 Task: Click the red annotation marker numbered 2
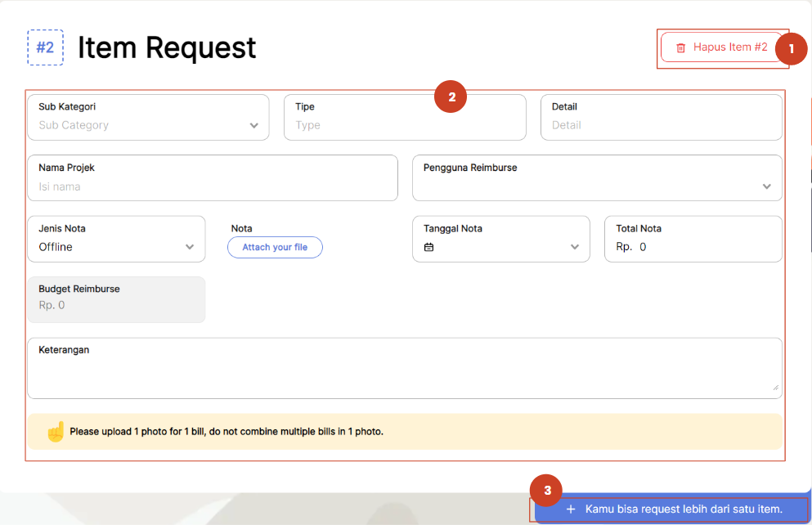click(x=451, y=96)
